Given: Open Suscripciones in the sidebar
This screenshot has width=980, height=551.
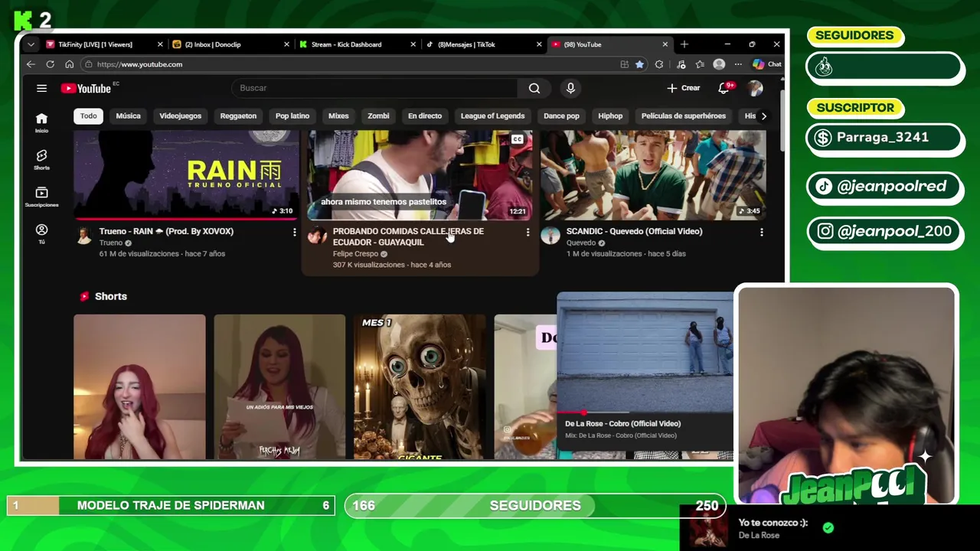Looking at the screenshot, I should click(41, 197).
